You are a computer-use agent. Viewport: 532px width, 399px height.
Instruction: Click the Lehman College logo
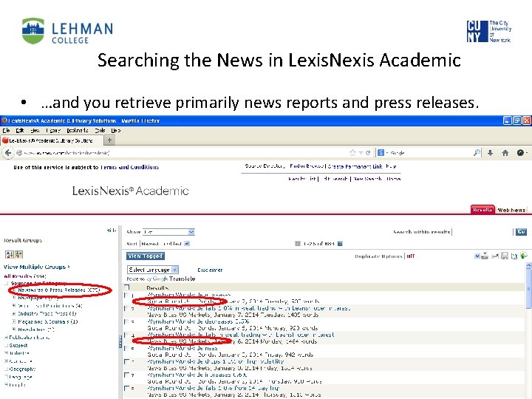point(67,31)
